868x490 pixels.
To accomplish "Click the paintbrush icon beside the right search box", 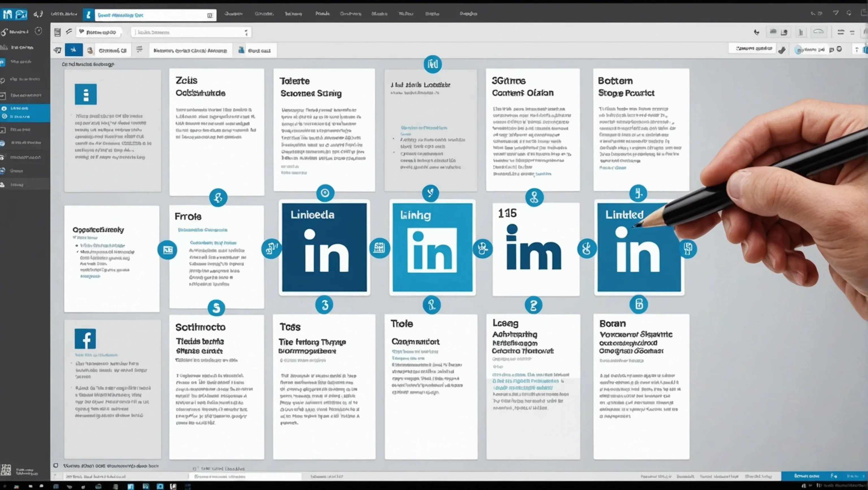I will click(782, 50).
